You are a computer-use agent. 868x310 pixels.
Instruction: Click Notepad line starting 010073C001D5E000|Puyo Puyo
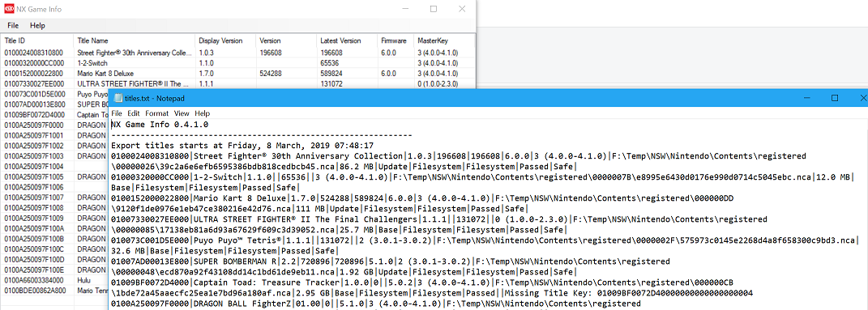pos(485,241)
